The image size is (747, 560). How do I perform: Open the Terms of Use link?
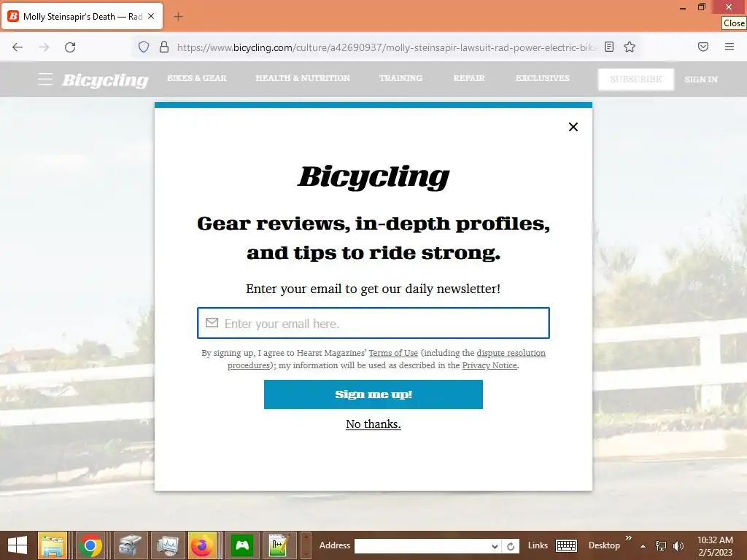pos(393,353)
